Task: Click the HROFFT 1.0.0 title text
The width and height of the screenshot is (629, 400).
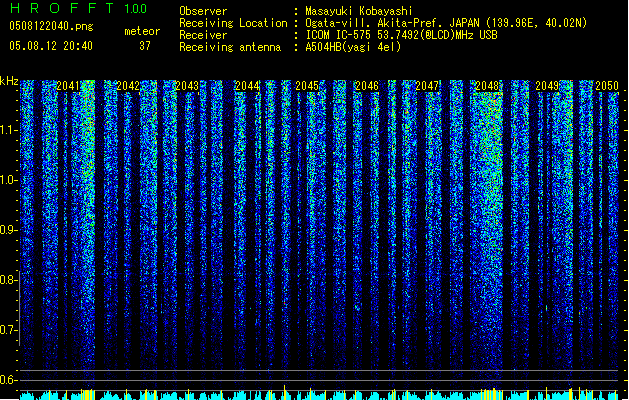Action: coord(79,8)
